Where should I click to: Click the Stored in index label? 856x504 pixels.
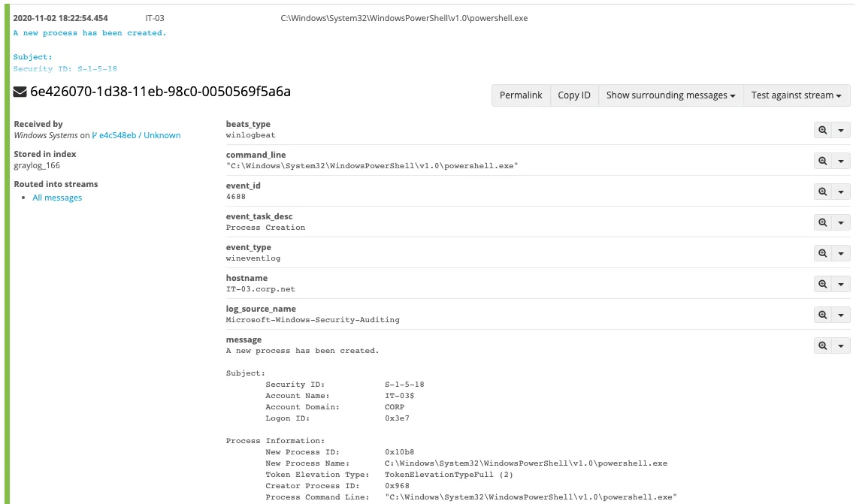coord(45,154)
